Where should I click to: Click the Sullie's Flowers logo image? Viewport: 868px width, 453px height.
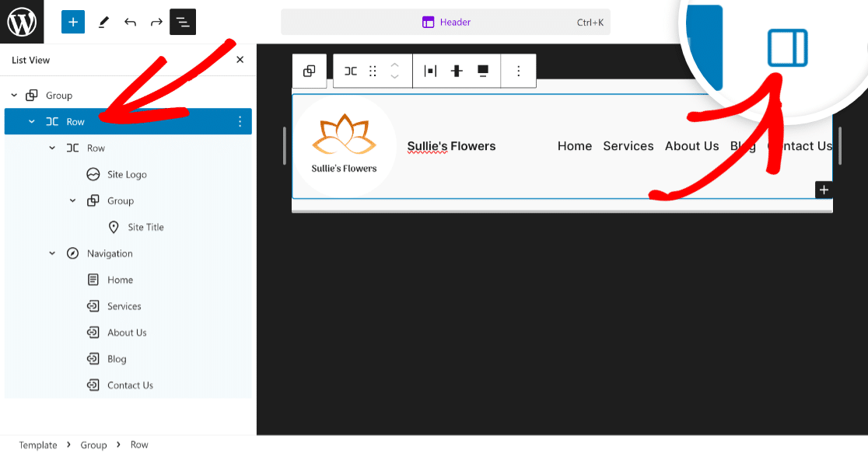pyautogui.click(x=345, y=145)
